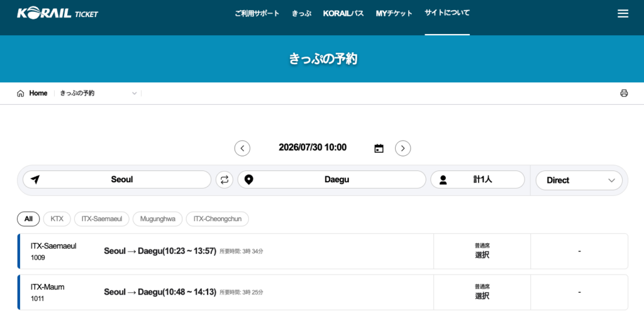Click the Home breadcrumb link
The image size is (644, 311).
[x=38, y=93]
